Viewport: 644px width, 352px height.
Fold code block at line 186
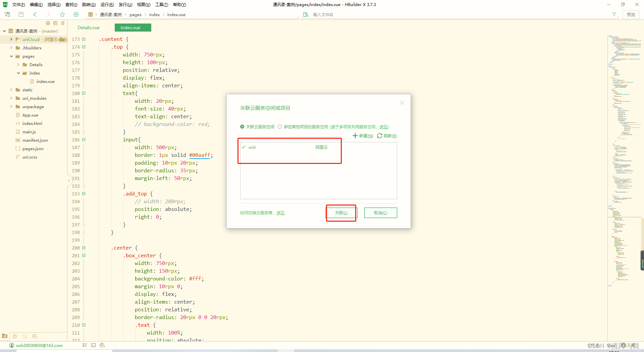click(84, 139)
